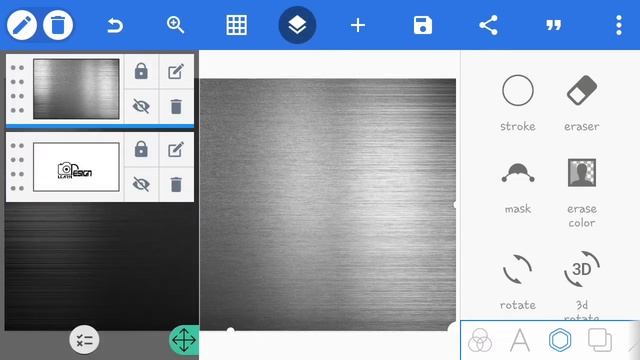Grab the metal texture layer drag handle
The image size is (640, 360).
tap(17, 89)
